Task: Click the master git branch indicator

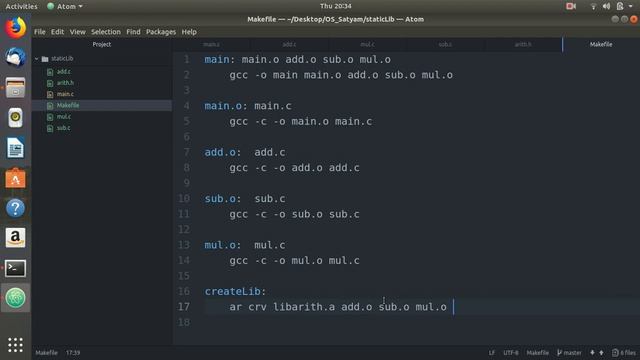Action: 569,353
